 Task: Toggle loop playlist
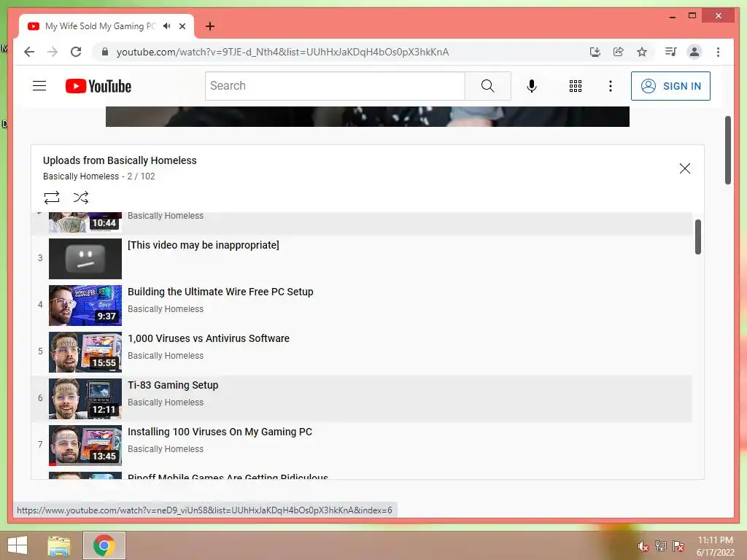pos(52,197)
